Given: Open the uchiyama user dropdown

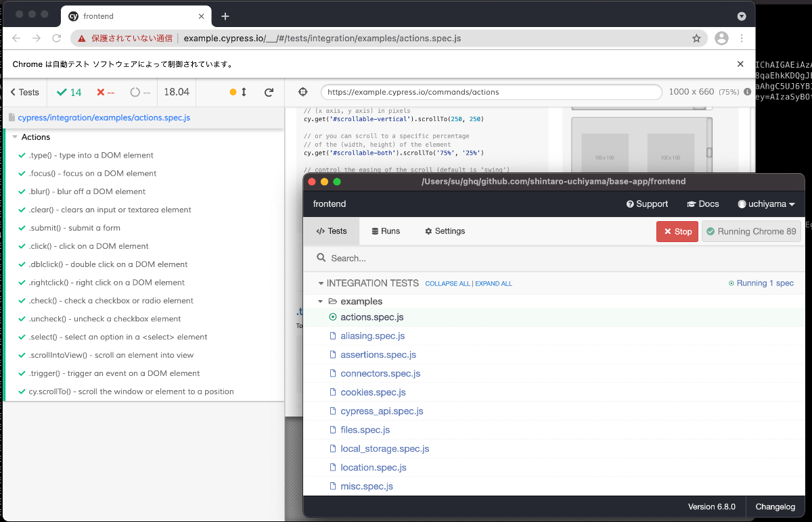Looking at the screenshot, I should click(x=766, y=204).
